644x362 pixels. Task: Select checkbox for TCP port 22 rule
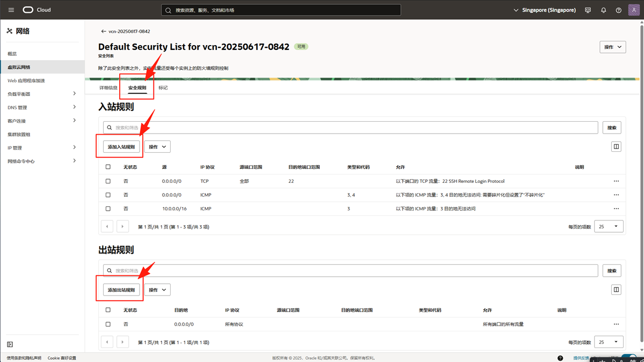pyautogui.click(x=108, y=181)
